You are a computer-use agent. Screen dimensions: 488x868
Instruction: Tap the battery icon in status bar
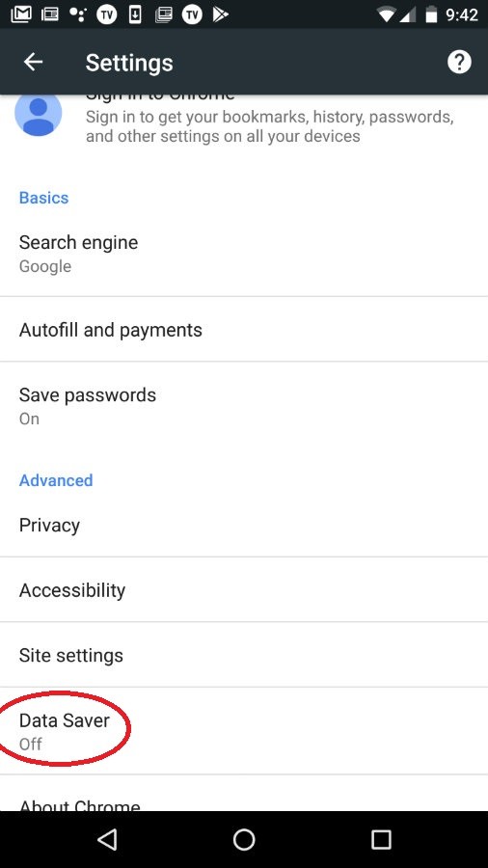[431, 14]
